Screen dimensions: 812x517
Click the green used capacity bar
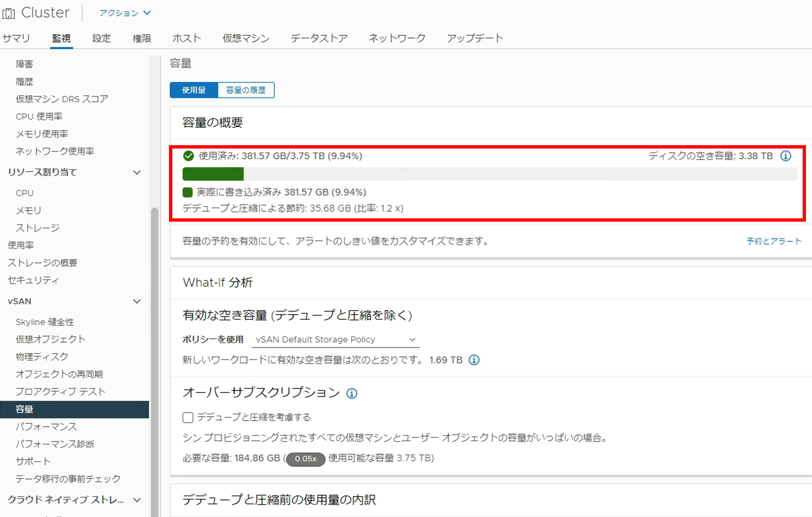click(213, 174)
